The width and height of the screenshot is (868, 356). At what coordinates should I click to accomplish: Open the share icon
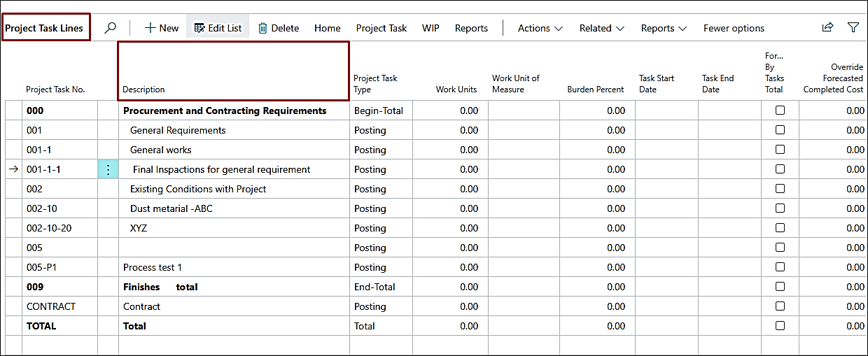(827, 27)
